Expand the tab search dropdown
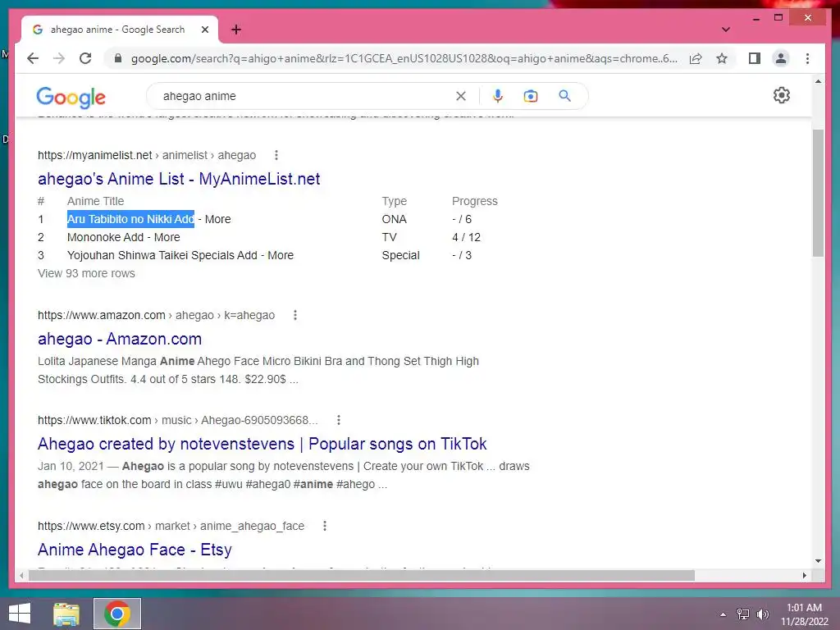The width and height of the screenshot is (840, 630). (725, 30)
